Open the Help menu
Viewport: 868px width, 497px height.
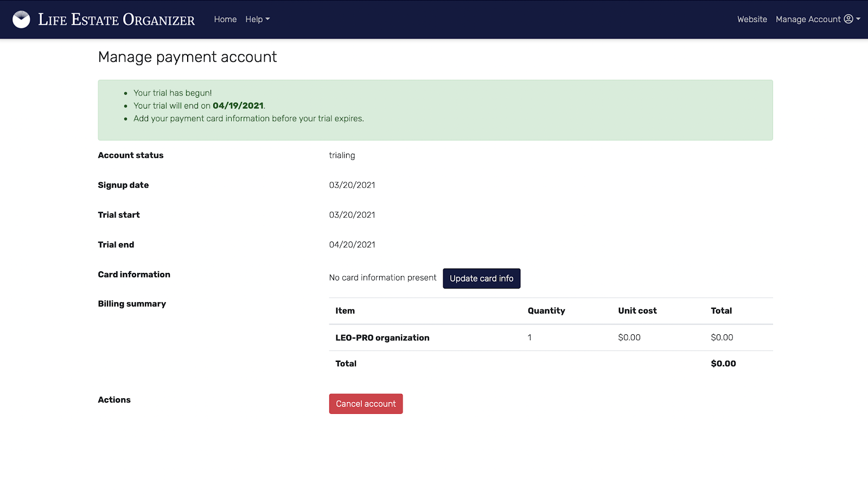tap(254, 20)
